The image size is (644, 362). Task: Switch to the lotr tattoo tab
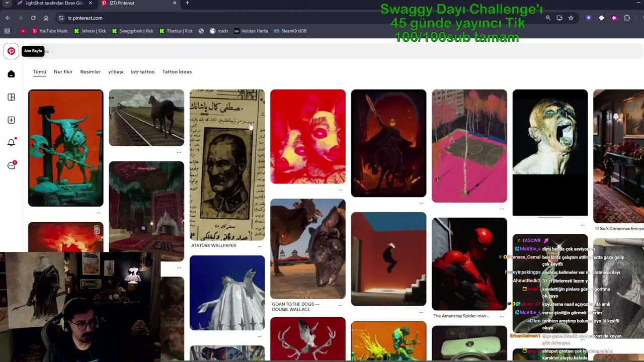[142, 72]
